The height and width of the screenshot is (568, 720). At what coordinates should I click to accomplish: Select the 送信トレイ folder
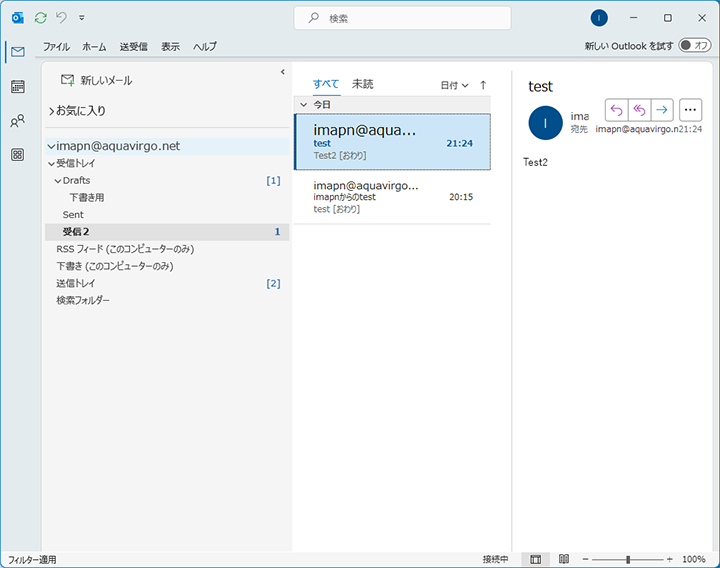[167, 283]
